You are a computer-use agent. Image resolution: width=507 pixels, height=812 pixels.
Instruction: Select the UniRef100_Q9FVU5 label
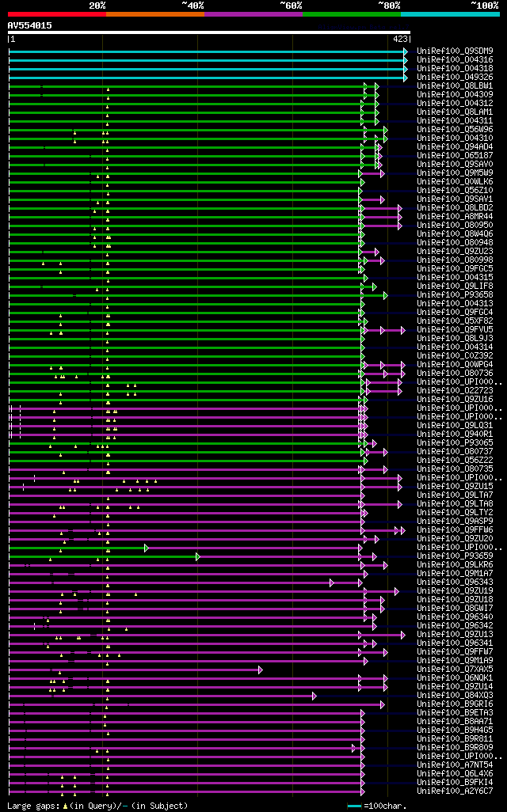(456, 329)
